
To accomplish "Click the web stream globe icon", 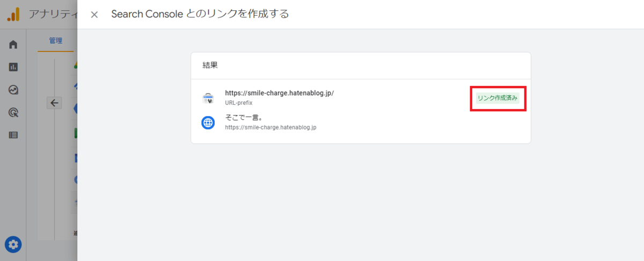I will [208, 123].
